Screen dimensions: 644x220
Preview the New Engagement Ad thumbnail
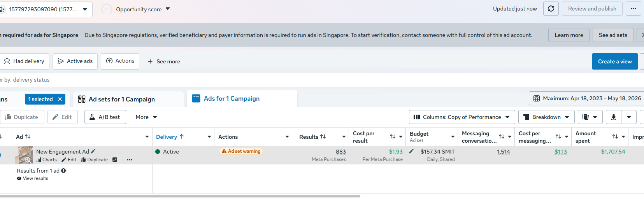pyautogui.click(x=24, y=155)
